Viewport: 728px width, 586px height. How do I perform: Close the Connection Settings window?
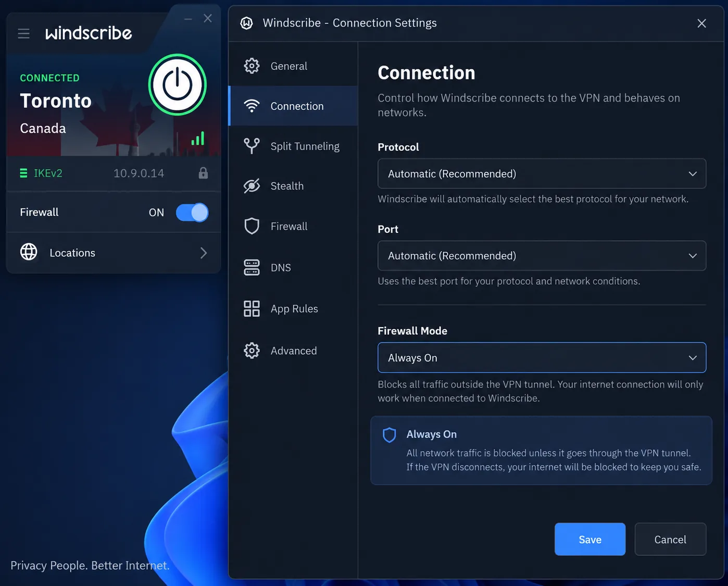coord(701,23)
